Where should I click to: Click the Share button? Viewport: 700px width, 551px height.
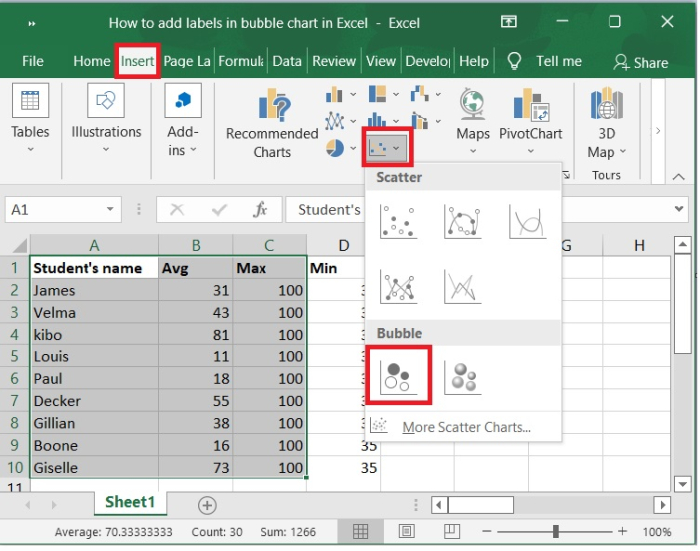coord(641,63)
